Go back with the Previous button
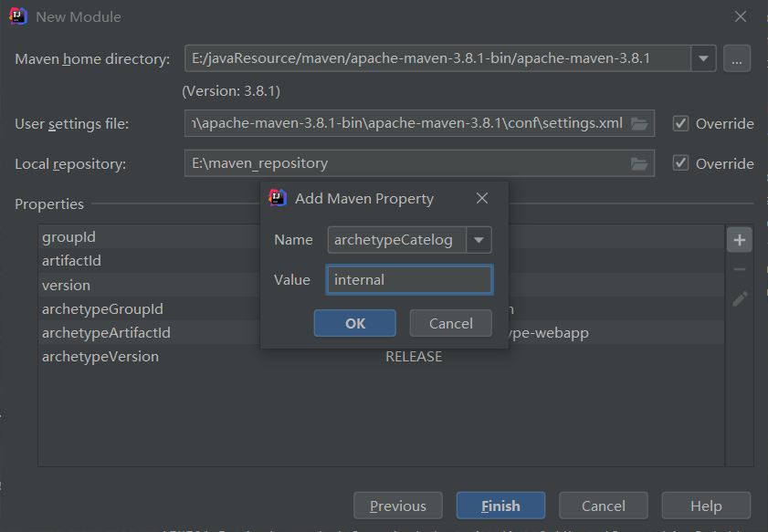 tap(398, 506)
